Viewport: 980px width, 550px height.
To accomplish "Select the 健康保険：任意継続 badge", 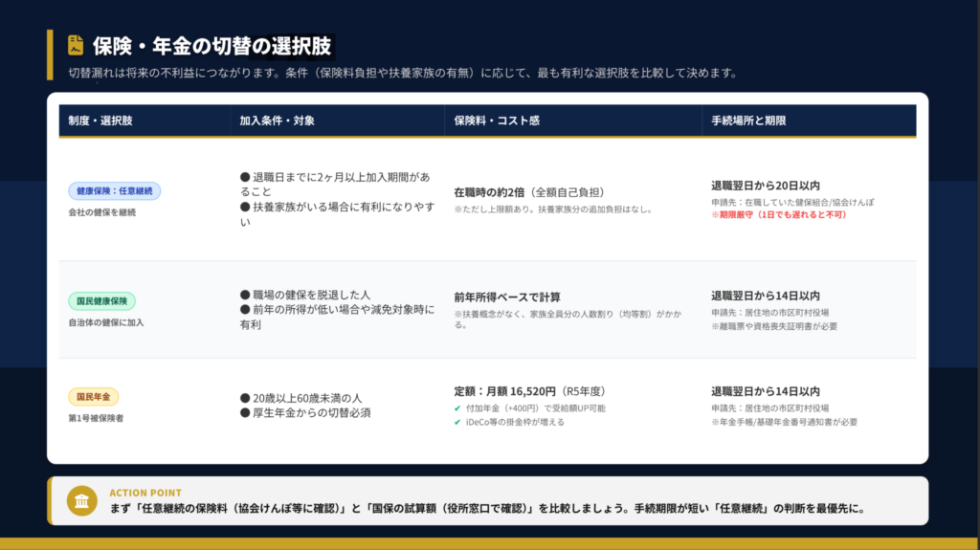I will tap(114, 191).
